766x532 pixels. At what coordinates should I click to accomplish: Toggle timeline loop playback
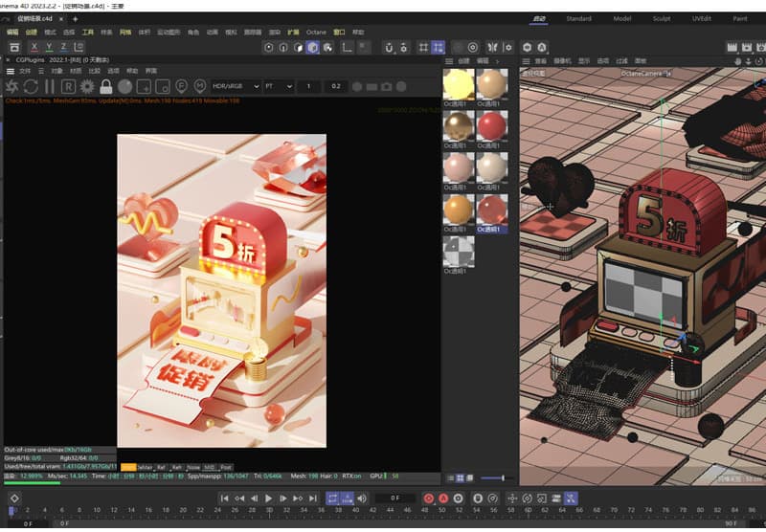tap(332, 499)
